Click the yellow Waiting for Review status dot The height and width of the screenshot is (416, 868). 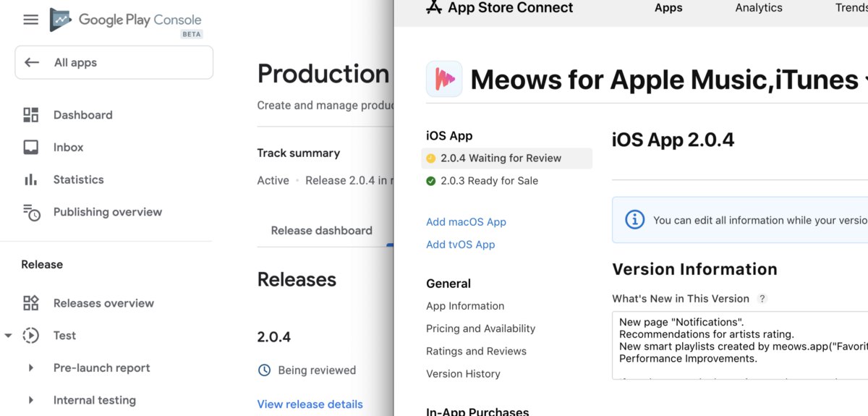[x=431, y=158]
